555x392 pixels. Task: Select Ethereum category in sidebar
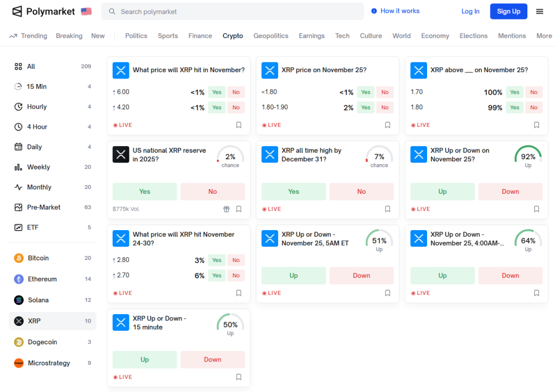[42, 279]
